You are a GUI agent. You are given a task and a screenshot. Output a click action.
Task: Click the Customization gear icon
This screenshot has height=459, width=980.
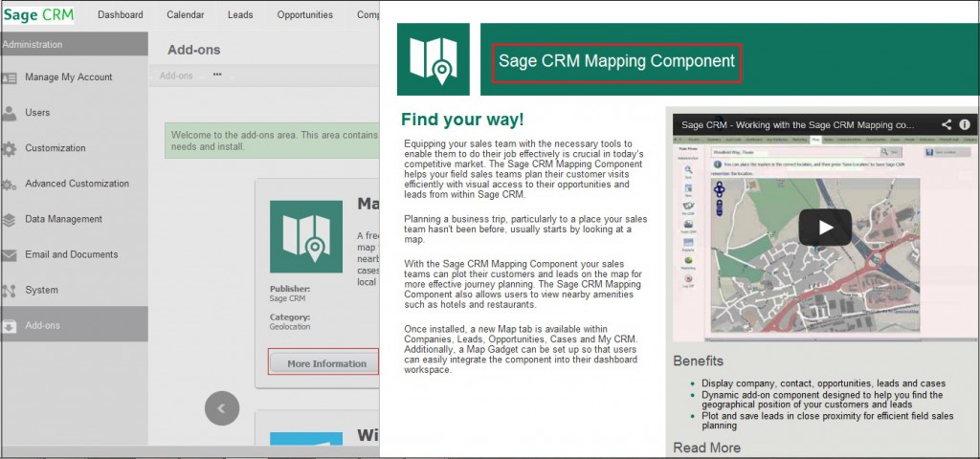9,148
